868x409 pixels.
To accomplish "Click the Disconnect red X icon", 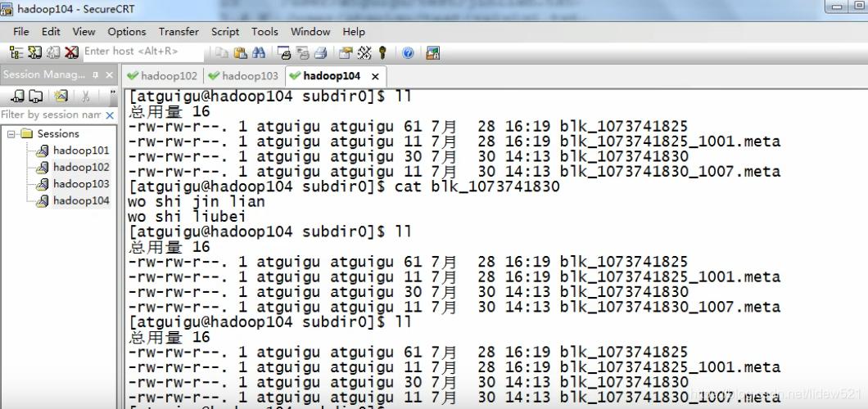I will [71, 52].
